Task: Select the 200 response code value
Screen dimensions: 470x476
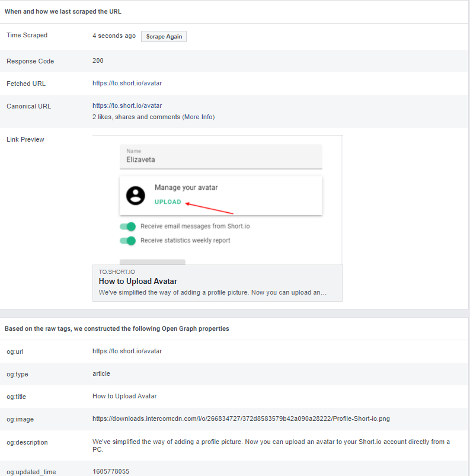Action: pos(98,60)
